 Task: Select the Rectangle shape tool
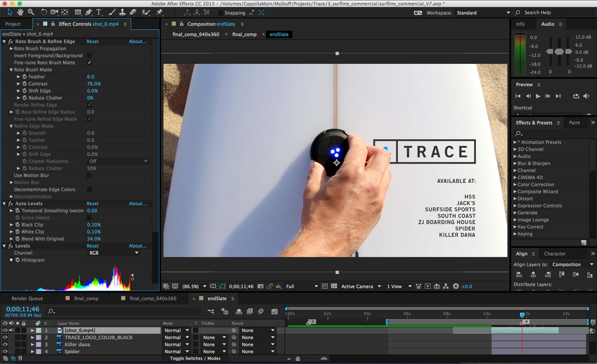pos(77,12)
